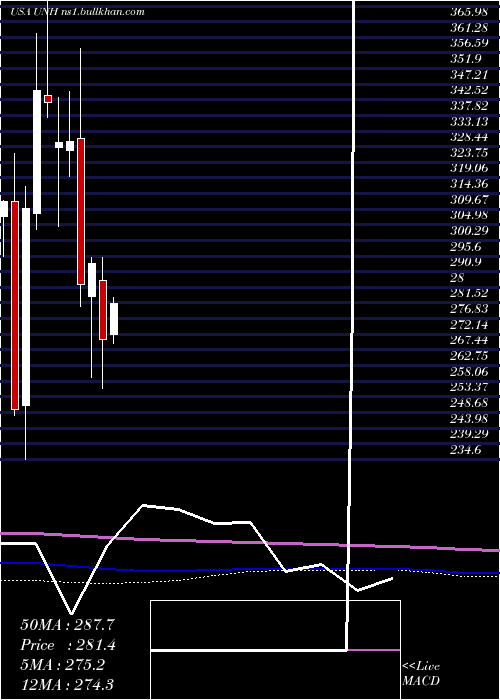Click the <<Live MACD label
This screenshot has width=500, height=700.
tap(421, 674)
